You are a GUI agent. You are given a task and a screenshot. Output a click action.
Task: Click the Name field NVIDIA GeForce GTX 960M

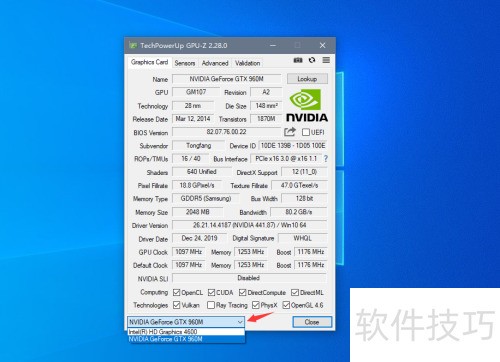point(227,79)
